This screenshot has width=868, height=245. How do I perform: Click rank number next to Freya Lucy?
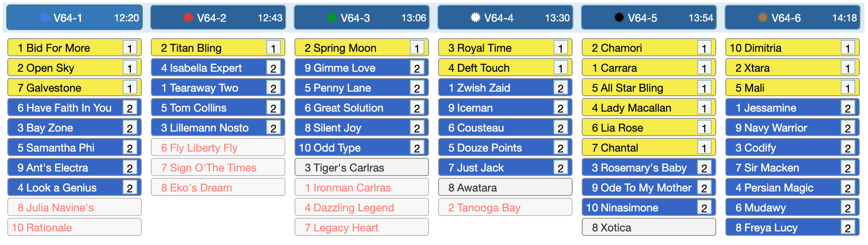[x=848, y=228]
